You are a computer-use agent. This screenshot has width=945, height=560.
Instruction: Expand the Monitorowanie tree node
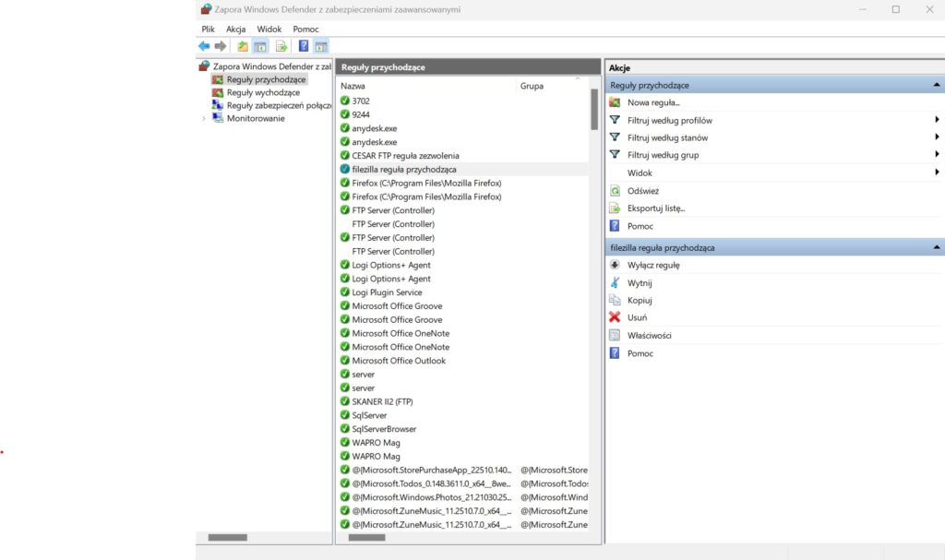(x=204, y=118)
